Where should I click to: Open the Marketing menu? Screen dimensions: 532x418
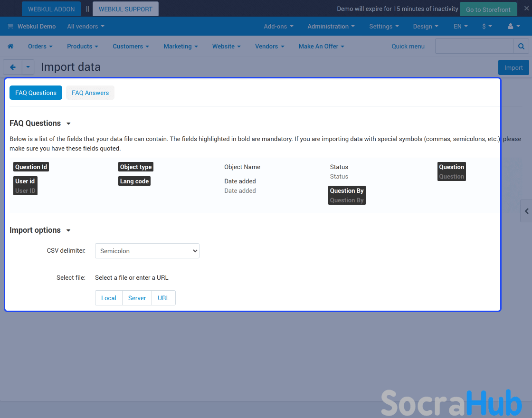(x=181, y=46)
